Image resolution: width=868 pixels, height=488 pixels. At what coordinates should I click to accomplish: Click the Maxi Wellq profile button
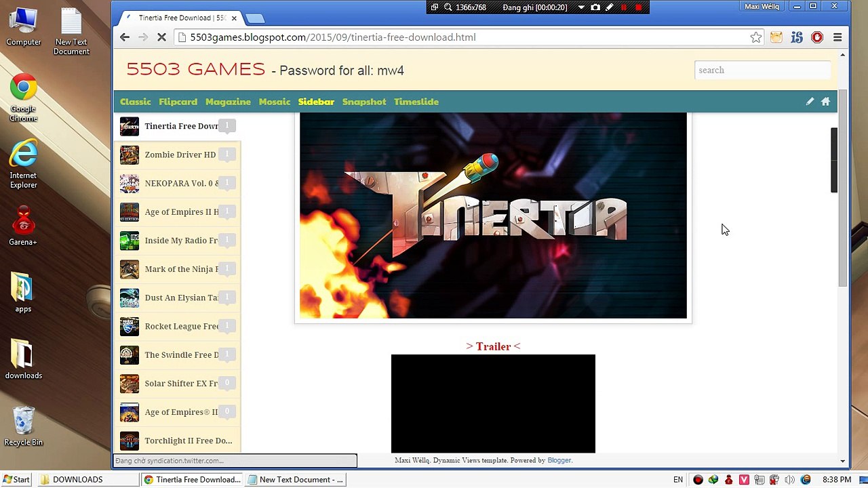762,7
